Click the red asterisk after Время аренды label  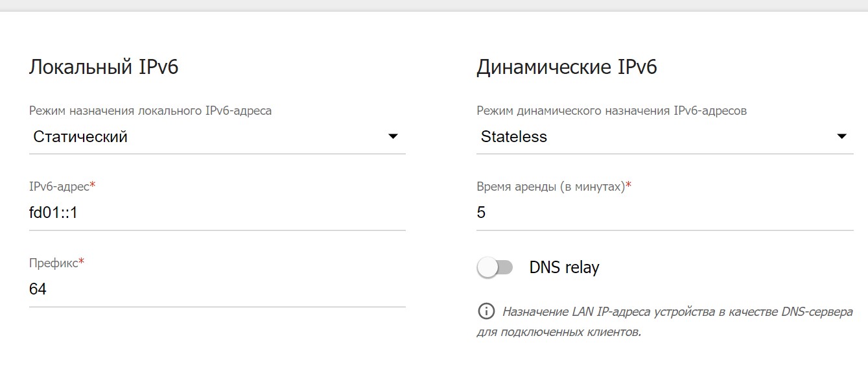628,186
